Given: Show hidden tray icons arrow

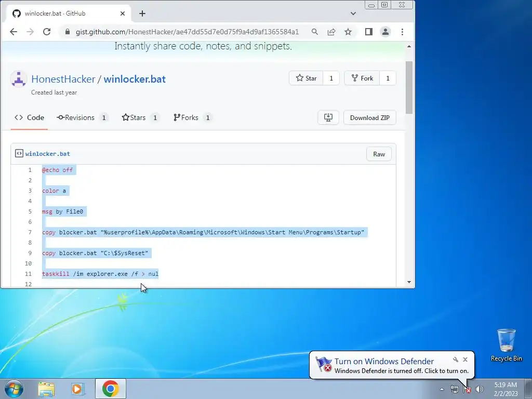Looking at the screenshot, I should tap(442, 389).
